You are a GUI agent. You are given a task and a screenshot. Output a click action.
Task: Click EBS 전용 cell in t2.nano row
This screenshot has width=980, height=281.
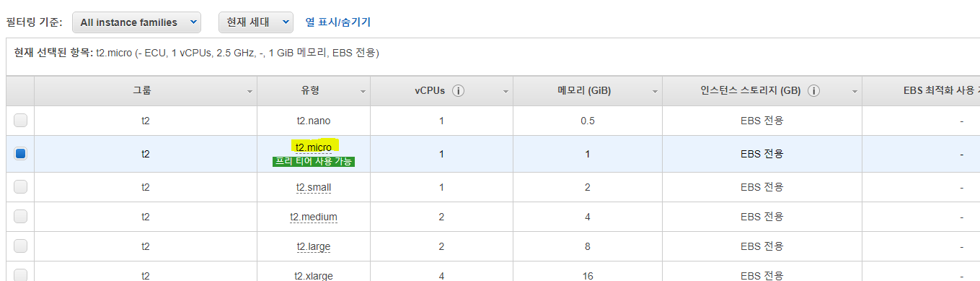[x=762, y=121]
